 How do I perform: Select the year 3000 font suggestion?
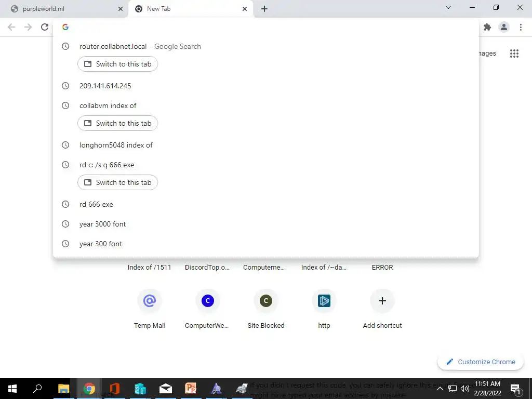coord(266,224)
